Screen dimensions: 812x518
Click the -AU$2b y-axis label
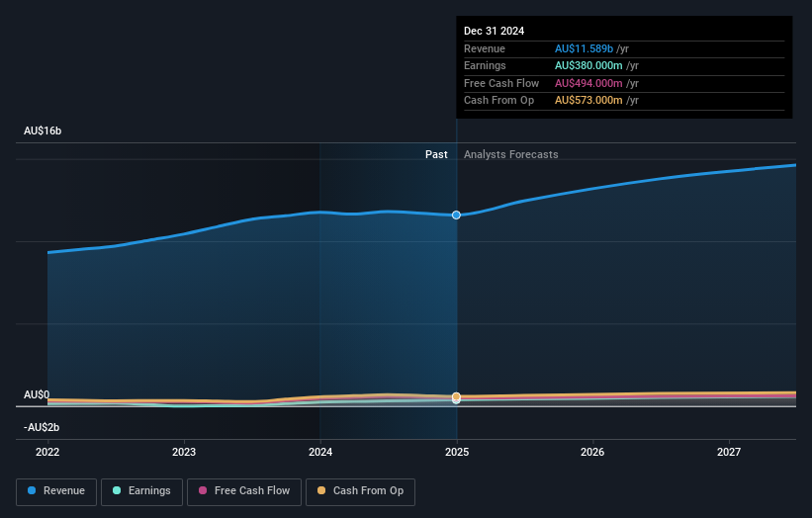click(42, 427)
